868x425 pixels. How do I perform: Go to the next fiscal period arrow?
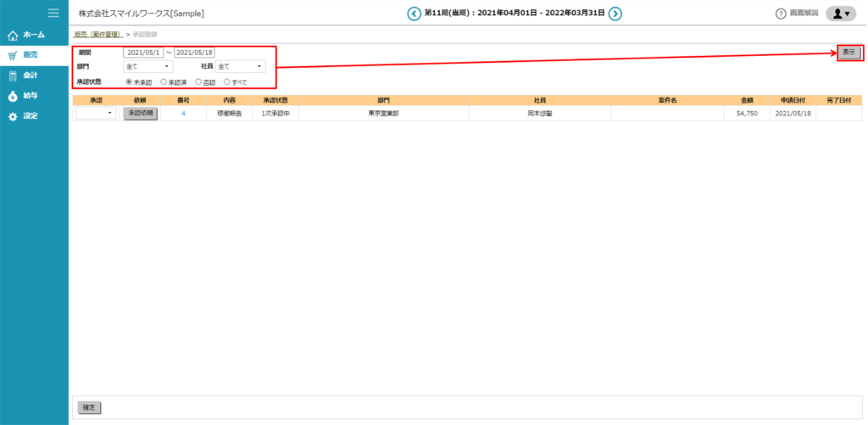(615, 14)
